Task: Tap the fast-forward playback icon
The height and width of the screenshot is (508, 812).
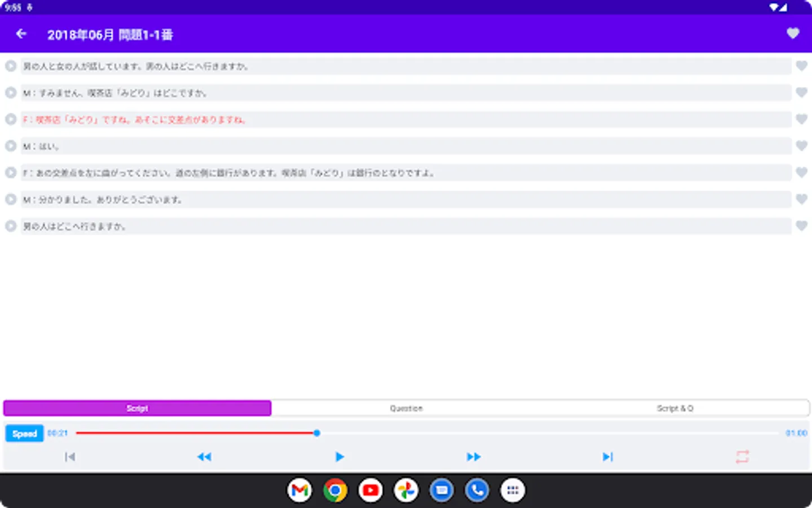Action: click(x=474, y=457)
